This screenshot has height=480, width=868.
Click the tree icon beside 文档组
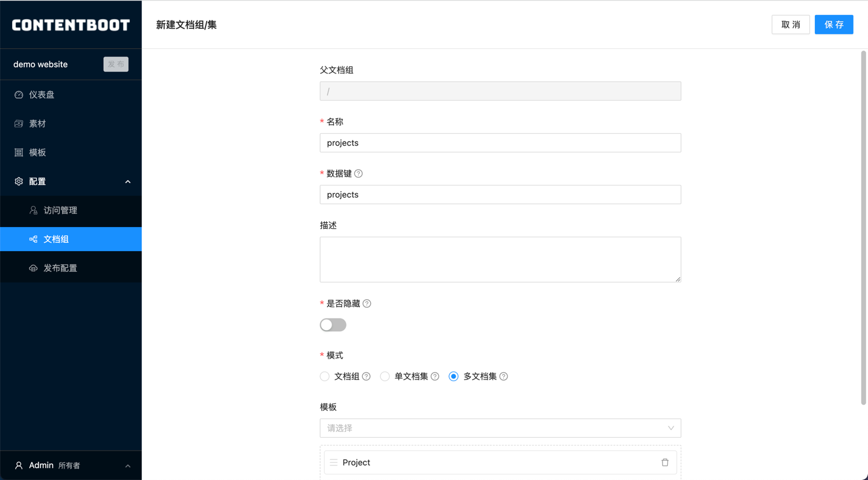(33, 239)
